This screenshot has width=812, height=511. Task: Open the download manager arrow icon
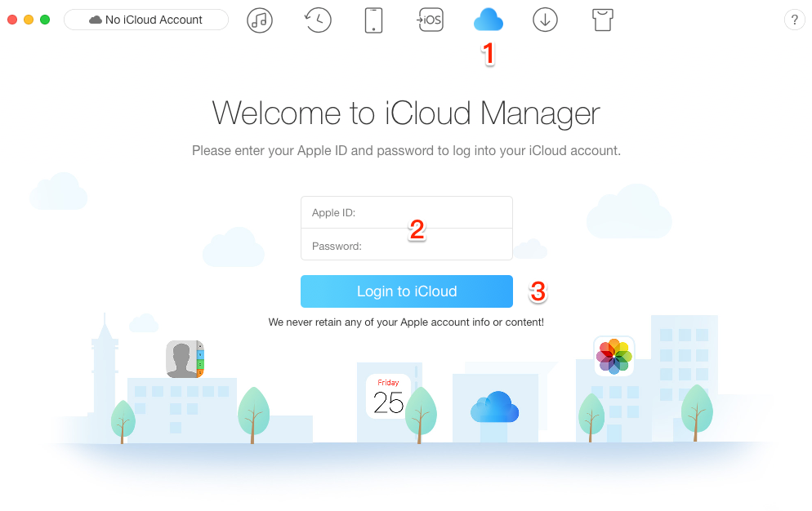point(545,20)
